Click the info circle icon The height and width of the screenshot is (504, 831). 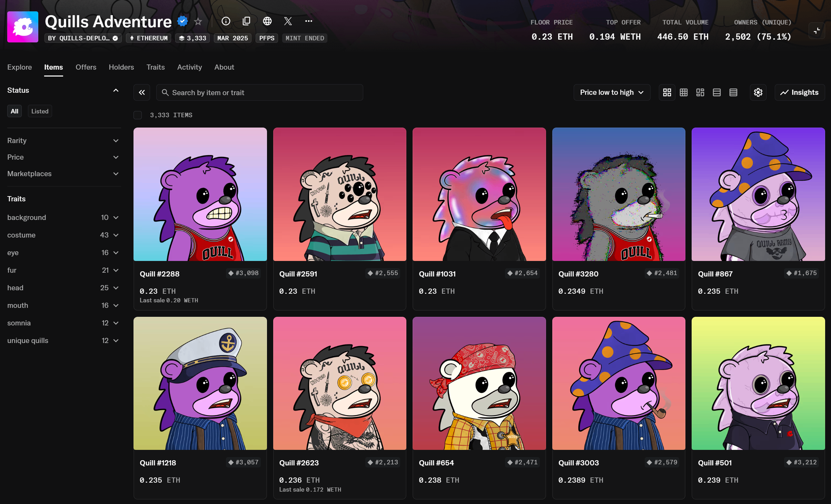point(226,21)
